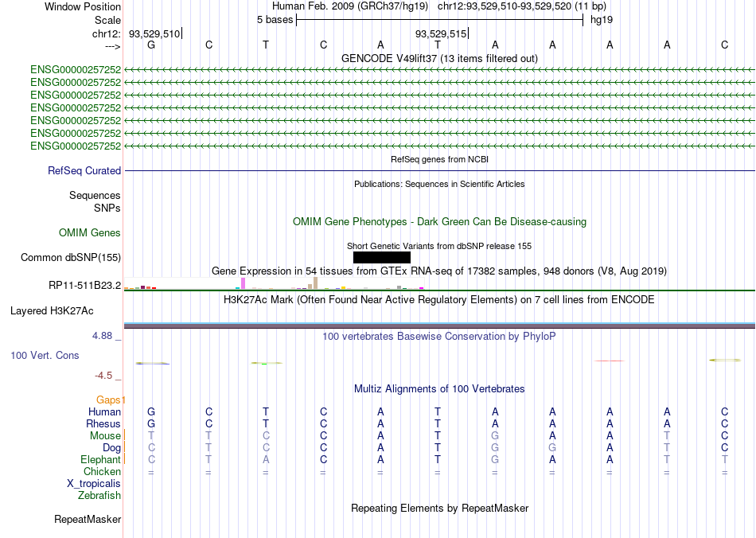Click the X_tropicalis alignment row label
This screenshot has width=756, height=538.
tap(94, 484)
